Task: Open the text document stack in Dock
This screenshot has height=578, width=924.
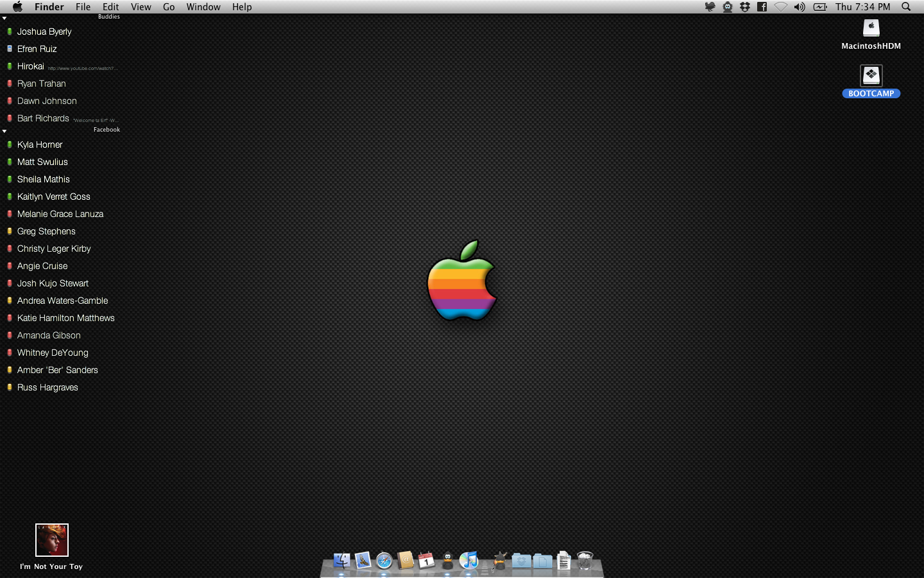Action: coord(563,561)
